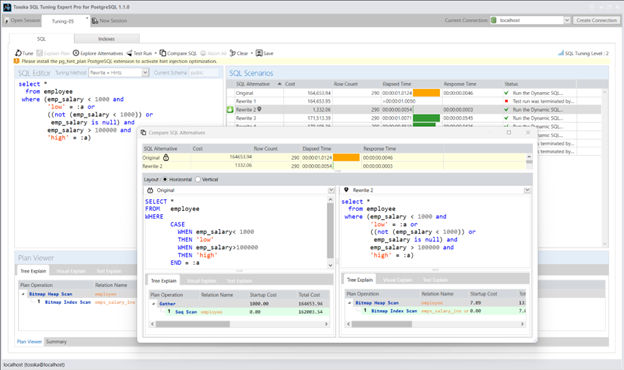Click the Tosska application logo icon
The width and height of the screenshot is (624, 370).
7,7
